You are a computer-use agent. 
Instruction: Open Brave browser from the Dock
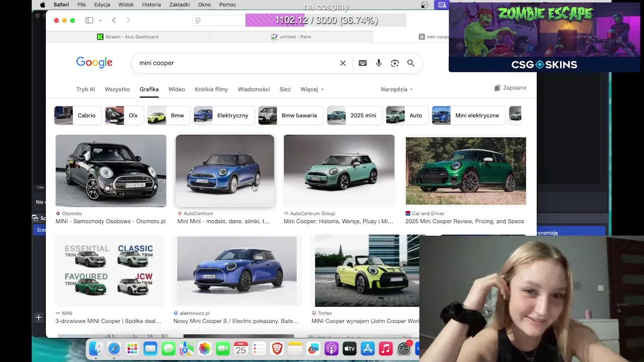coord(277,348)
